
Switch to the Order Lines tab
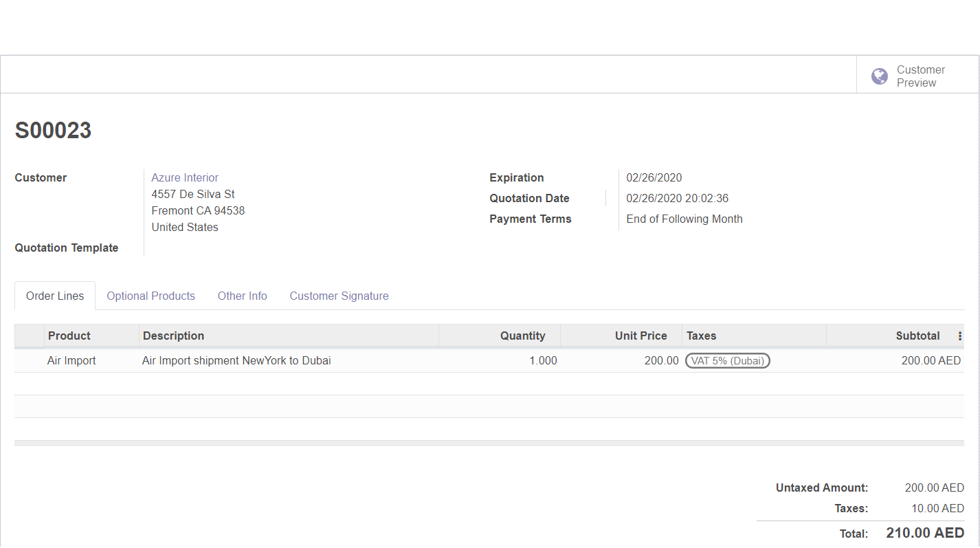coord(55,296)
